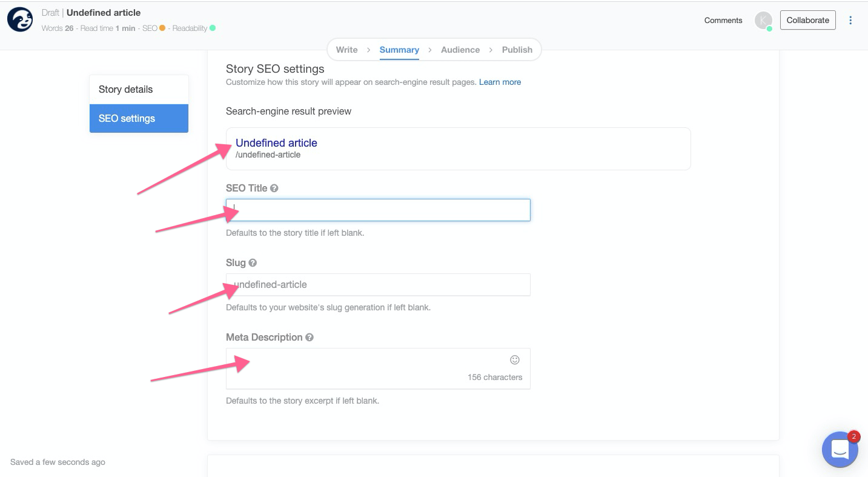Click the StoryChief logo icon
This screenshot has height=477, width=868.
20,20
